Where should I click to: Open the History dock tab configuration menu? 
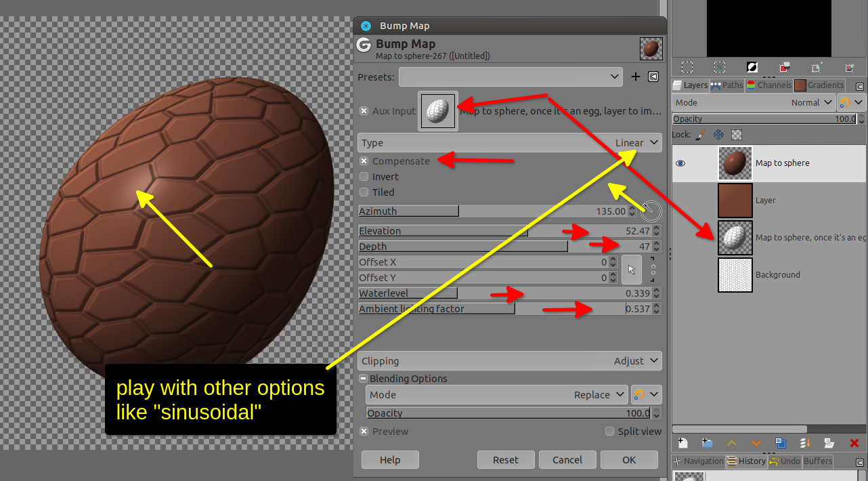[860, 461]
